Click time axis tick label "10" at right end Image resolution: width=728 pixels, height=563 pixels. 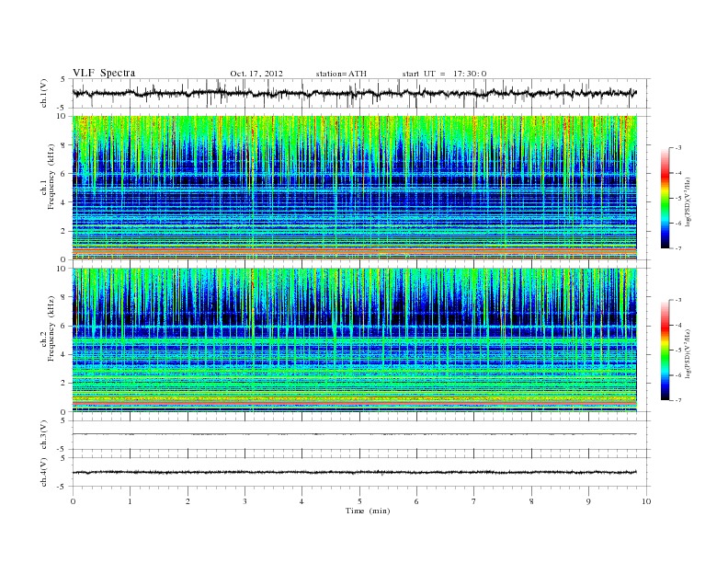(x=646, y=501)
